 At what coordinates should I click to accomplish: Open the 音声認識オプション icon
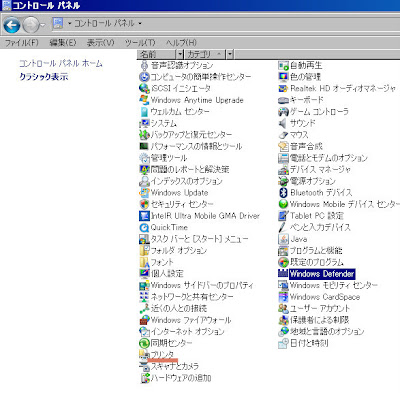[x=144, y=65]
